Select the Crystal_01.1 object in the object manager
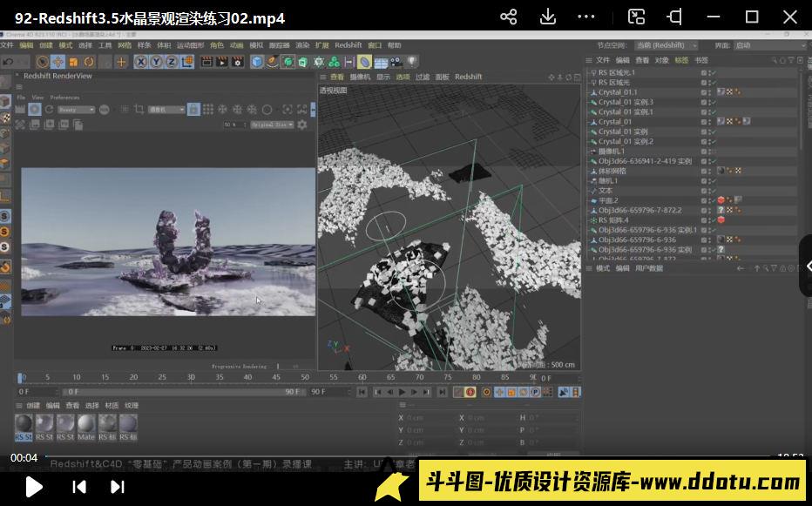The image size is (812, 506). [618, 92]
